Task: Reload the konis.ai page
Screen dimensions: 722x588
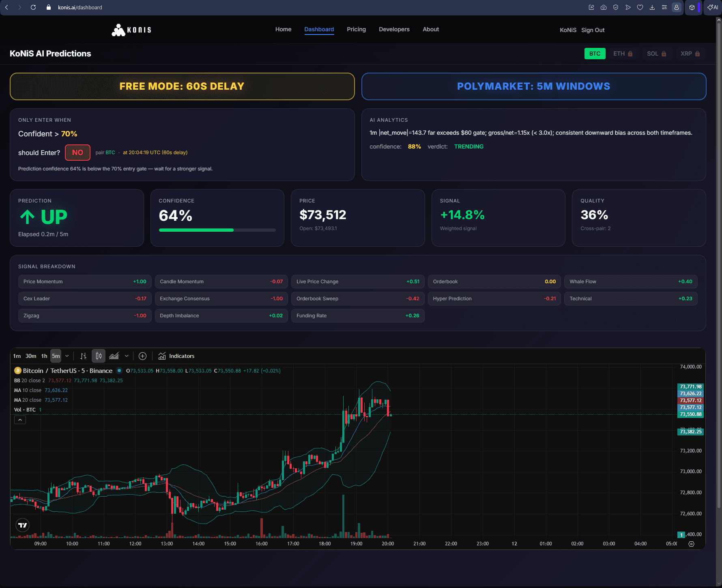Action: [x=33, y=7]
